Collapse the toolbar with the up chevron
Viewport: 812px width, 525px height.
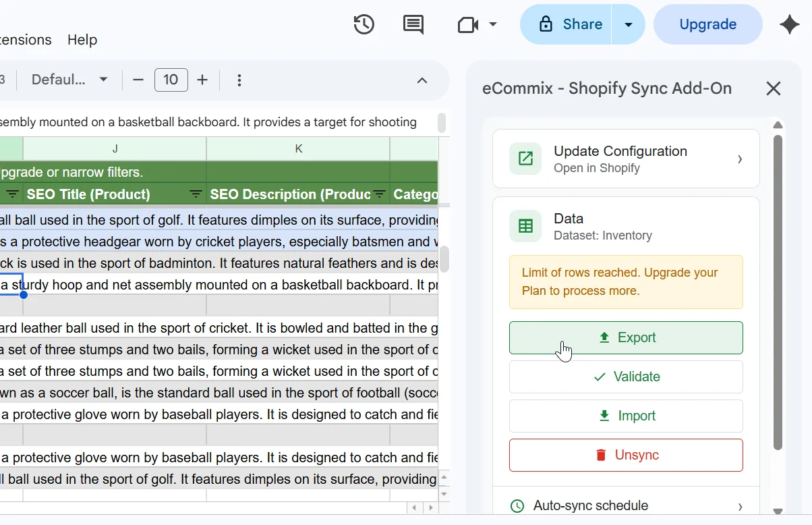tap(422, 80)
